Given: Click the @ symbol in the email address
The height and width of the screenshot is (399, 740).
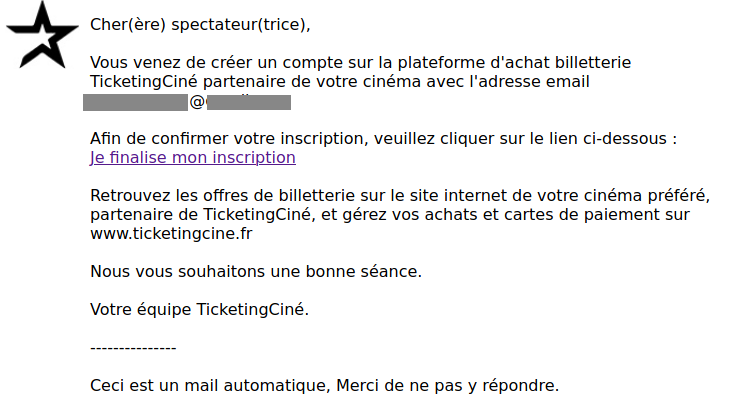Looking at the screenshot, I should pyautogui.click(x=197, y=102).
